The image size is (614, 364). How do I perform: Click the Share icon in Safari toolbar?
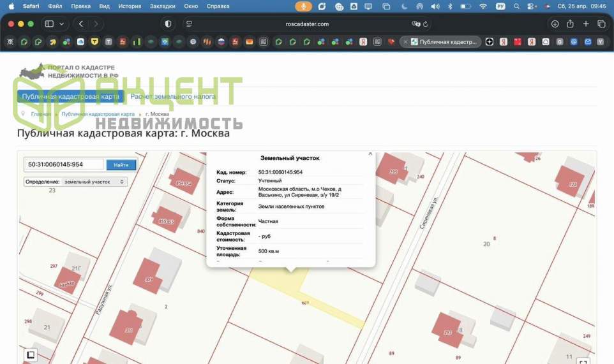(x=570, y=24)
